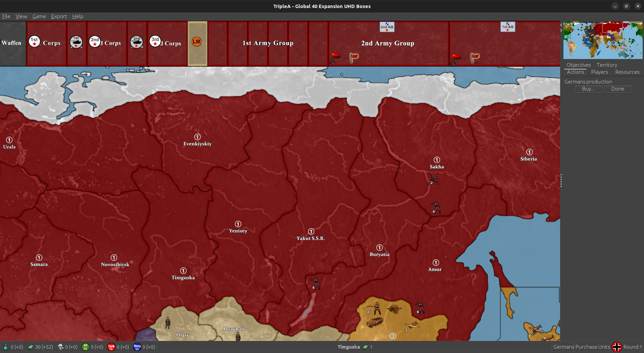Click the 1st tank corps icon
644x353 pixels.
pyautogui.click(x=76, y=42)
